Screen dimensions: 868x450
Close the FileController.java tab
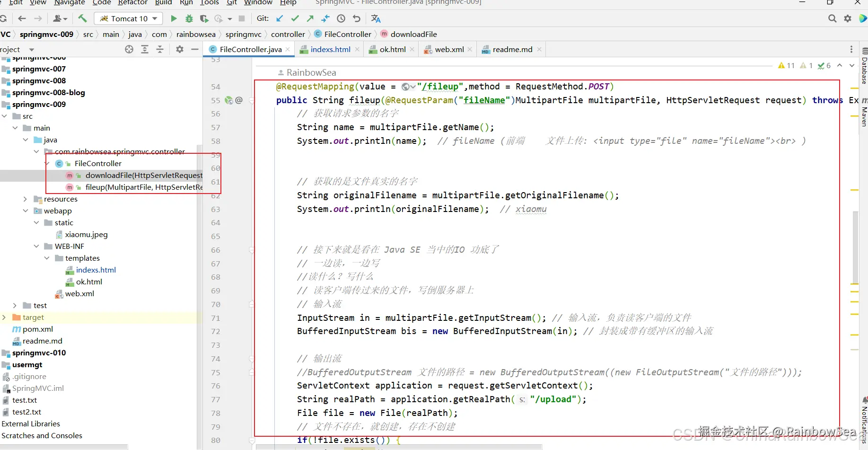288,49
